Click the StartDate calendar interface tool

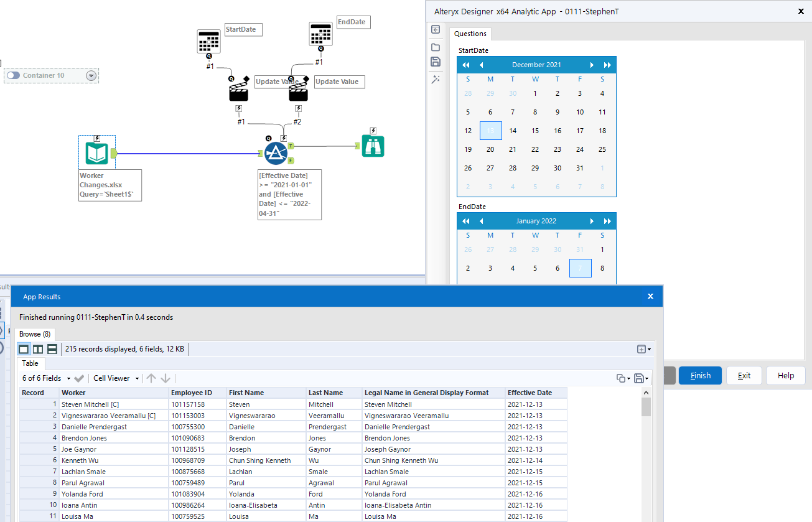tap(209, 41)
